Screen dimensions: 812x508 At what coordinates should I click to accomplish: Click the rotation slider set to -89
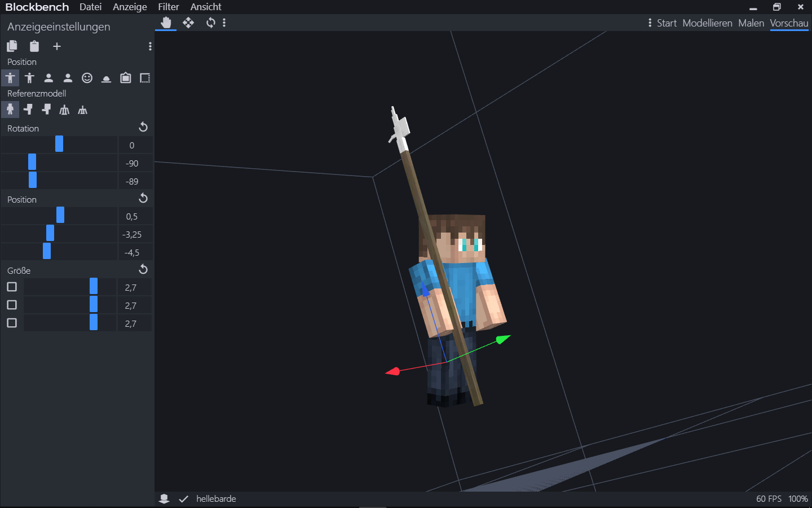(x=59, y=181)
